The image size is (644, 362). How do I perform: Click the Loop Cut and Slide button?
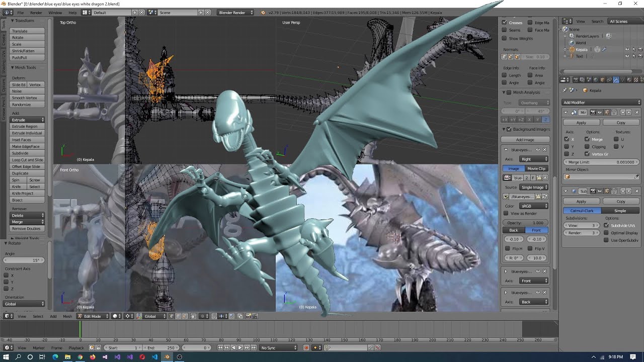pos(27,160)
